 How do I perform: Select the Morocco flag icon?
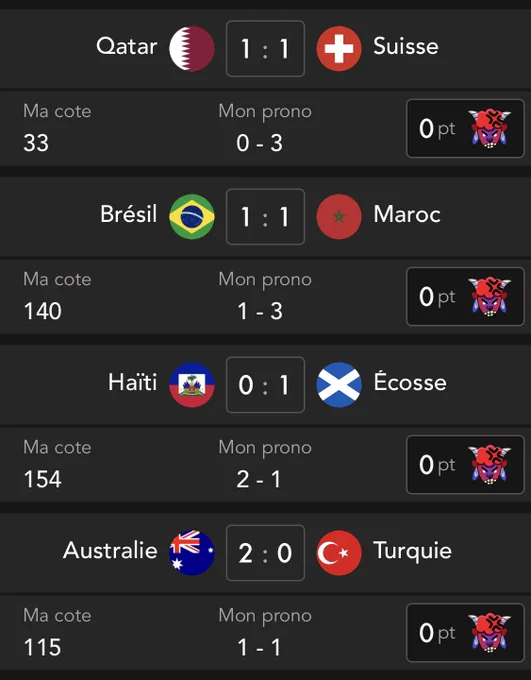339,216
